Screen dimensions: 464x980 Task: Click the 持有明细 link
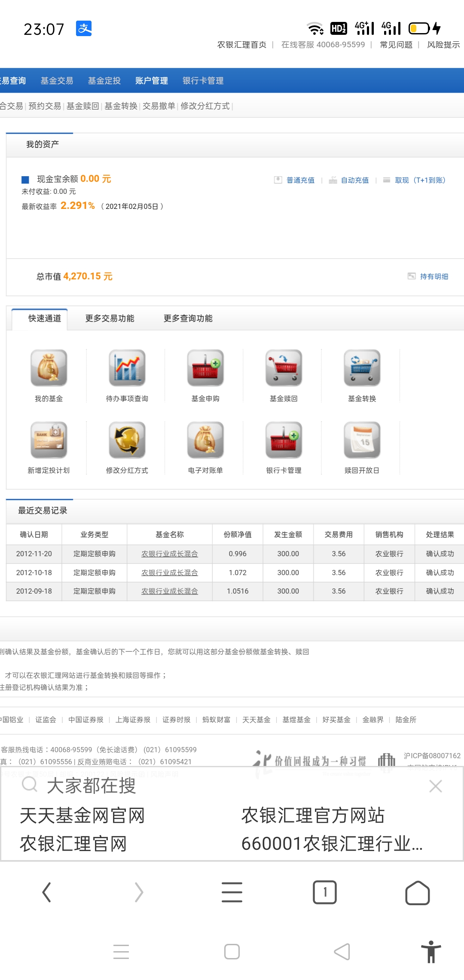click(x=434, y=276)
